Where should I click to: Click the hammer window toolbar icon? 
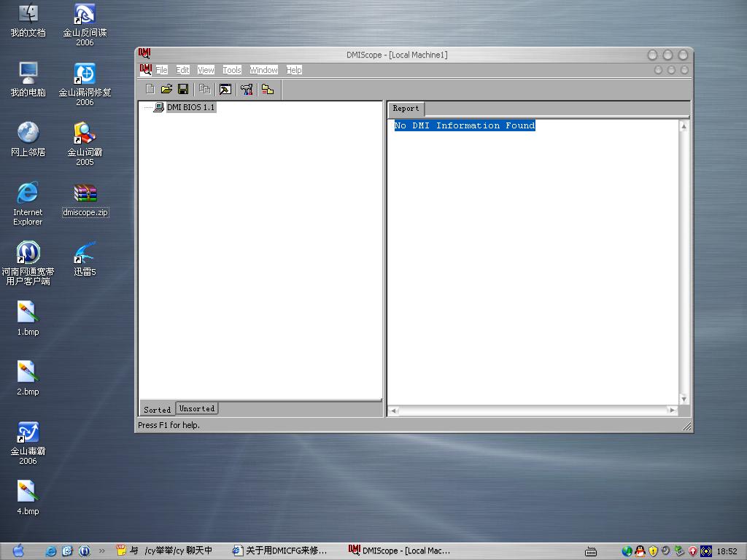pyautogui.click(x=225, y=89)
